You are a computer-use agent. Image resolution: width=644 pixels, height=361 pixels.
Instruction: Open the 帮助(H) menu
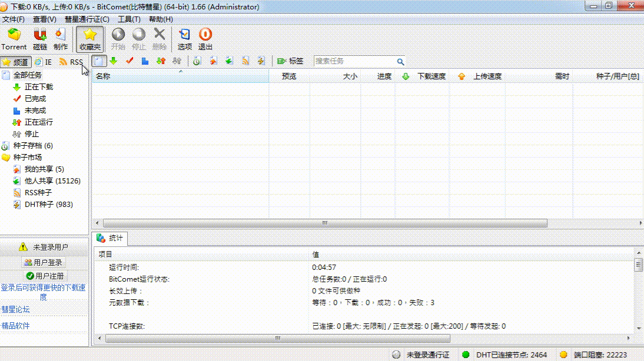[x=161, y=19]
